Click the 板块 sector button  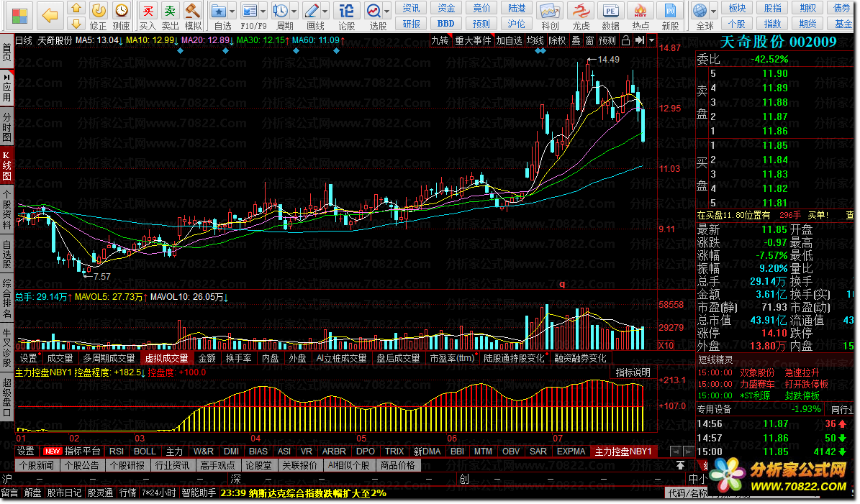click(737, 8)
